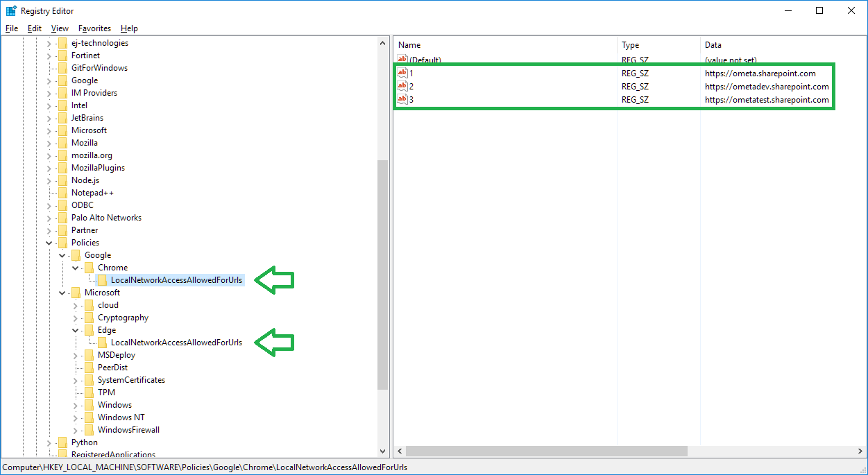868x475 pixels.
Task: Expand the JetBrains key node
Action: pos(49,118)
